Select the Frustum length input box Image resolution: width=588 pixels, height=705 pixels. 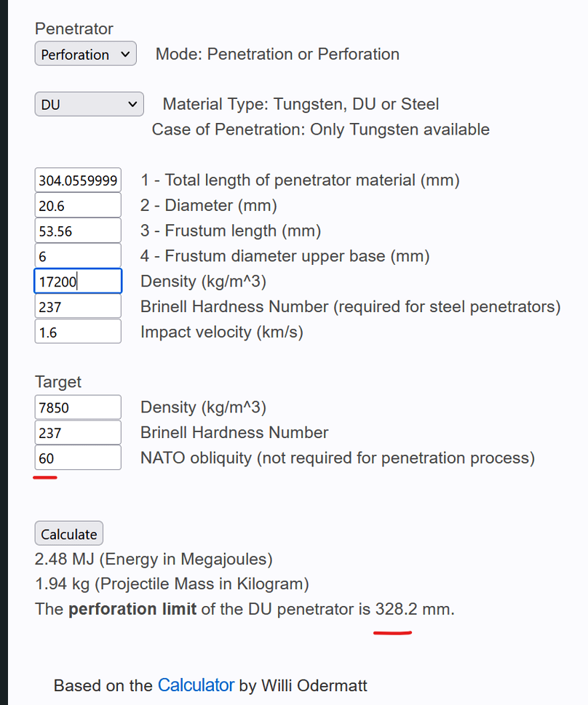(78, 231)
